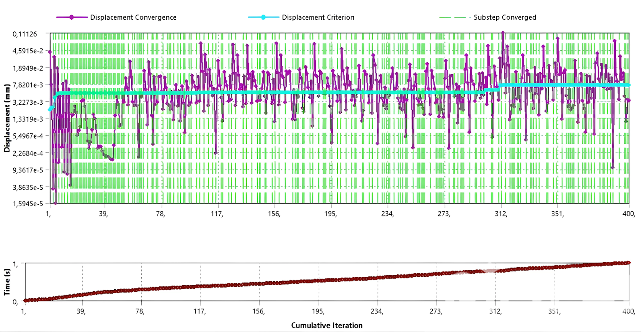Click the highest purple peak near iteration 312
Viewport: 644px width, 332px height.
503,33
